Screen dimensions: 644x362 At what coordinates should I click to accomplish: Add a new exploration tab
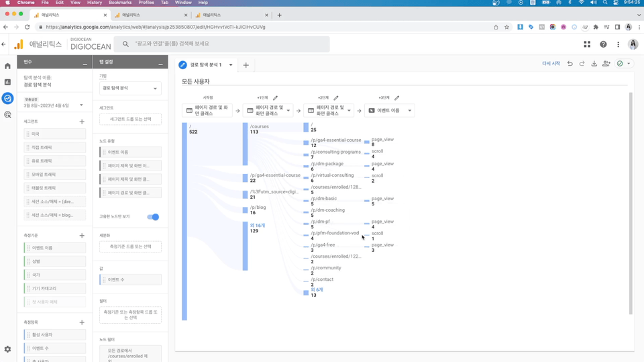(246, 65)
